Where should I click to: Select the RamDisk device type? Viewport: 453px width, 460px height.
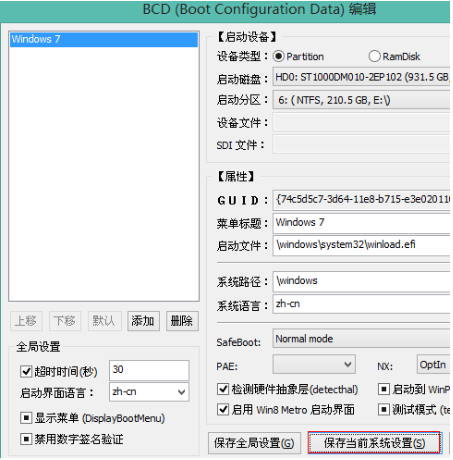click(x=374, y=56)
